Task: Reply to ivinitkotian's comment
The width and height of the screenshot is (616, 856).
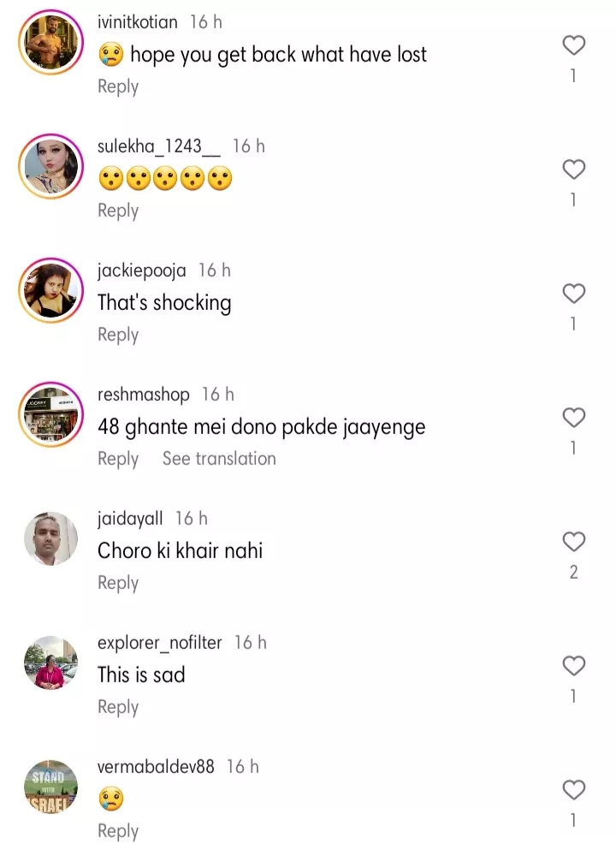Action: click(x=118, y=86)
